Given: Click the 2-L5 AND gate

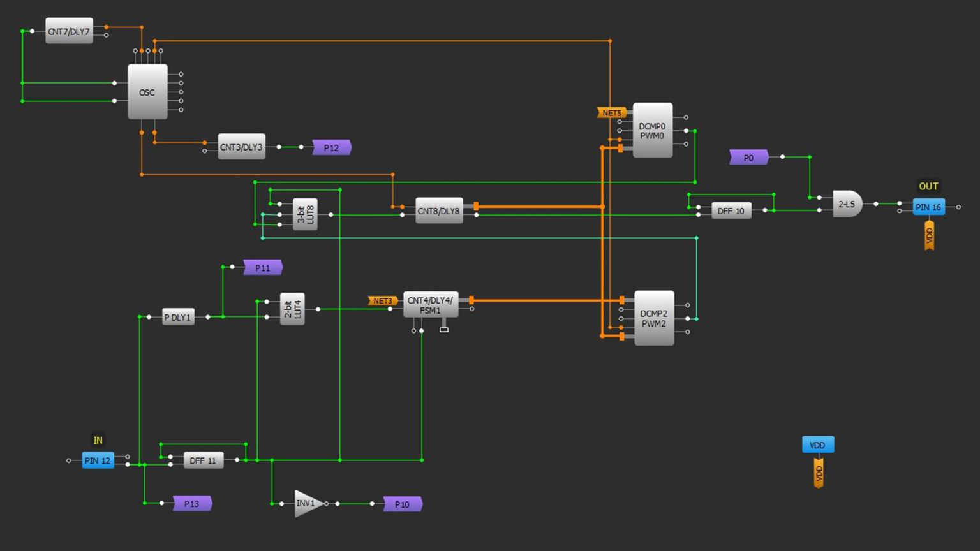Looking at the screenshot, I should point(847,204).
